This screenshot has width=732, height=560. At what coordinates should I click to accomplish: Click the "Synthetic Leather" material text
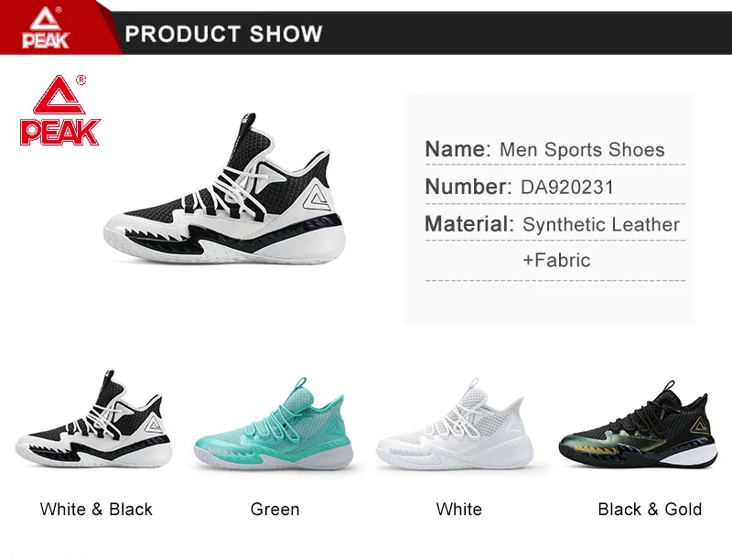point(601,224)
